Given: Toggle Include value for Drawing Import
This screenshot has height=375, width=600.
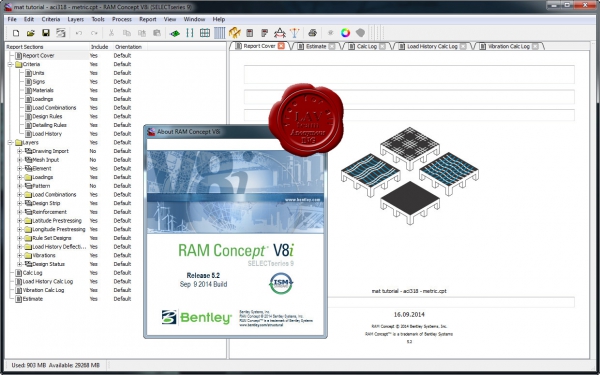Looking at the screenshot, I should tap(93, 151).
